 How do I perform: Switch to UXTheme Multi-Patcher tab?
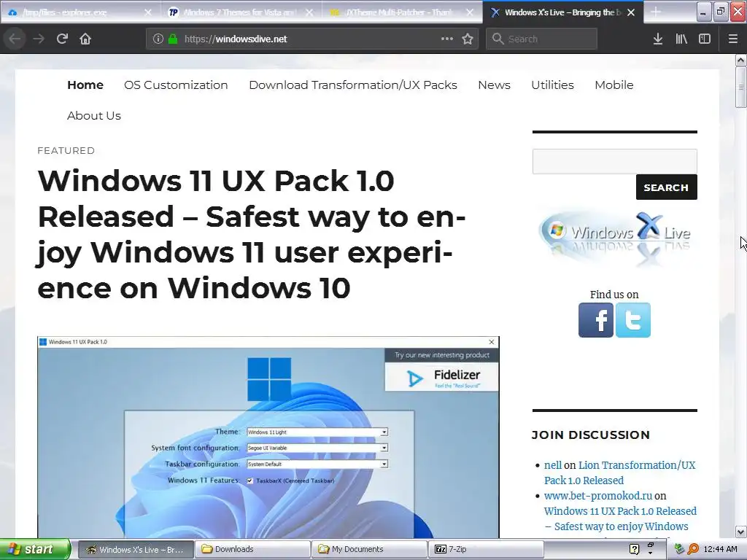[401, 12]
